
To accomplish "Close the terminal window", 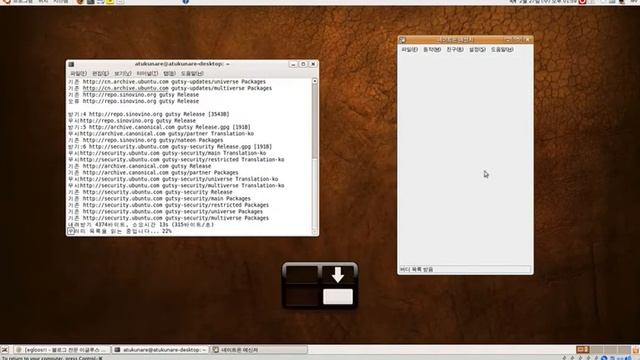I will [313, 64].
